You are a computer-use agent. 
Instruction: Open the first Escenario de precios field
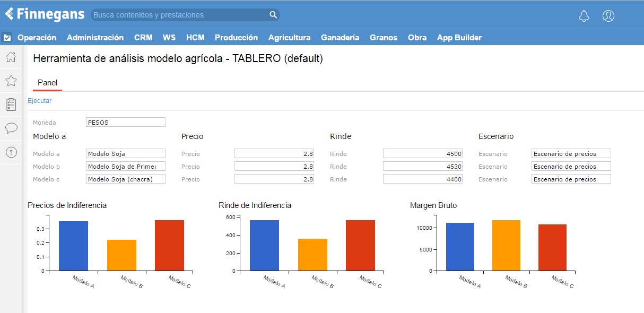(571, 154)
